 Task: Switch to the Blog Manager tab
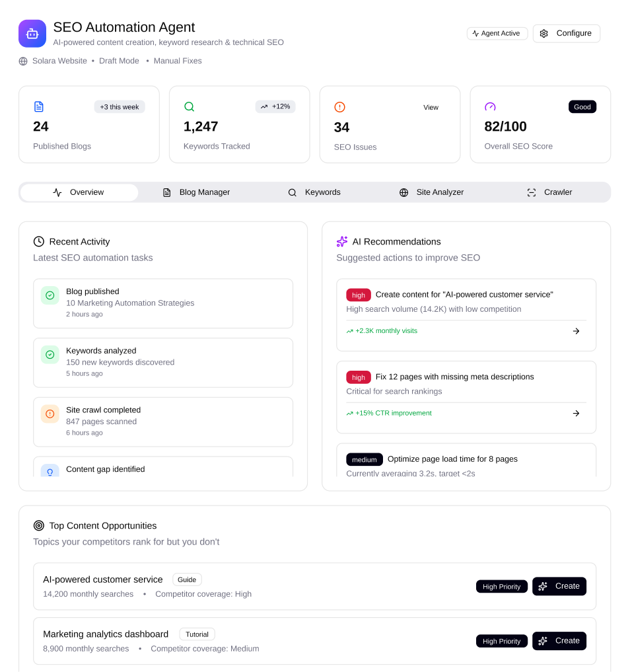197,192
